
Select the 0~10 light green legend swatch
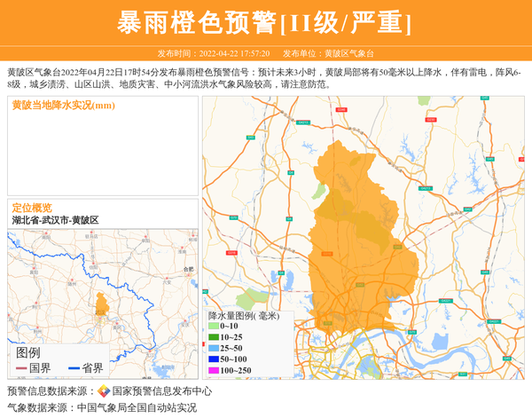pyautogui.click(x=214, y=327)
